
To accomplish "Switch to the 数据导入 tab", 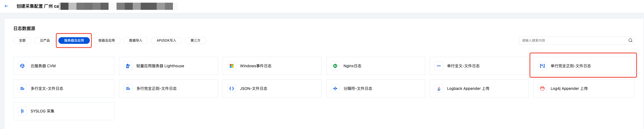I will click(x=136, y=41).
